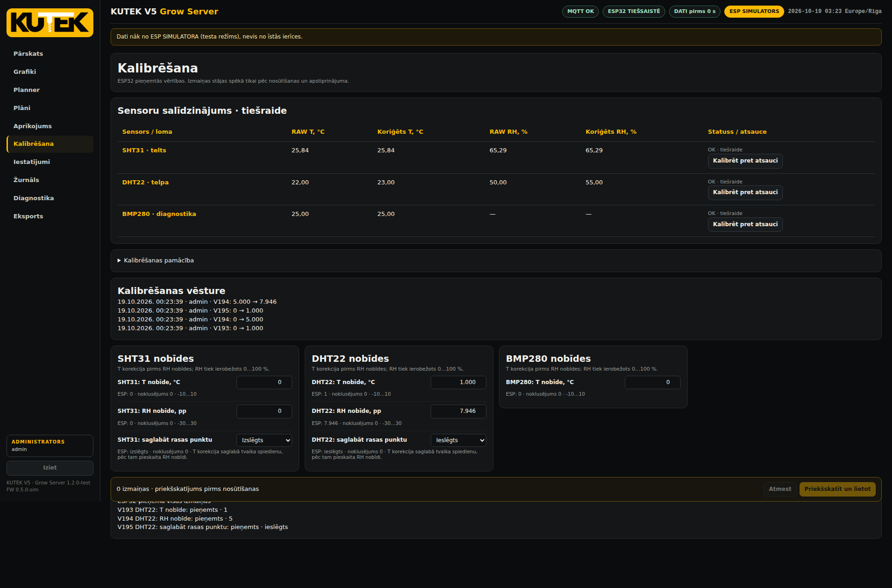
Task: Click SHT31 RH nobīde input field
Action: tap(264, 411)
